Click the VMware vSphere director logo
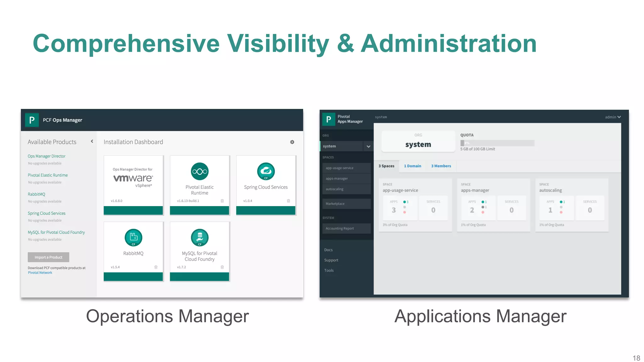 (x=133, y=178)
